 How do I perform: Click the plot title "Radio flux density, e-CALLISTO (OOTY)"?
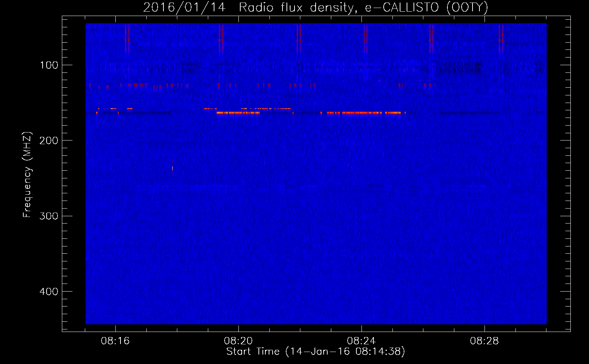pyautogui.click(x=363, y=8)
